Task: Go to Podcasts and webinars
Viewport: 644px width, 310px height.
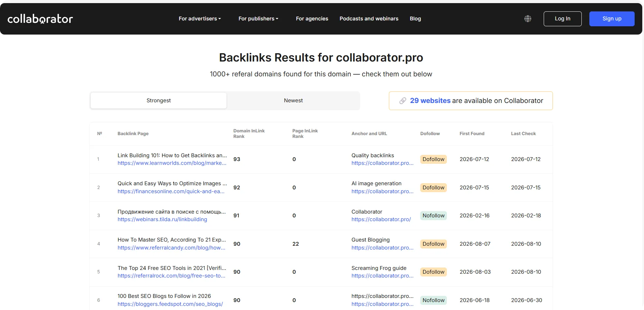Action: 369,19
